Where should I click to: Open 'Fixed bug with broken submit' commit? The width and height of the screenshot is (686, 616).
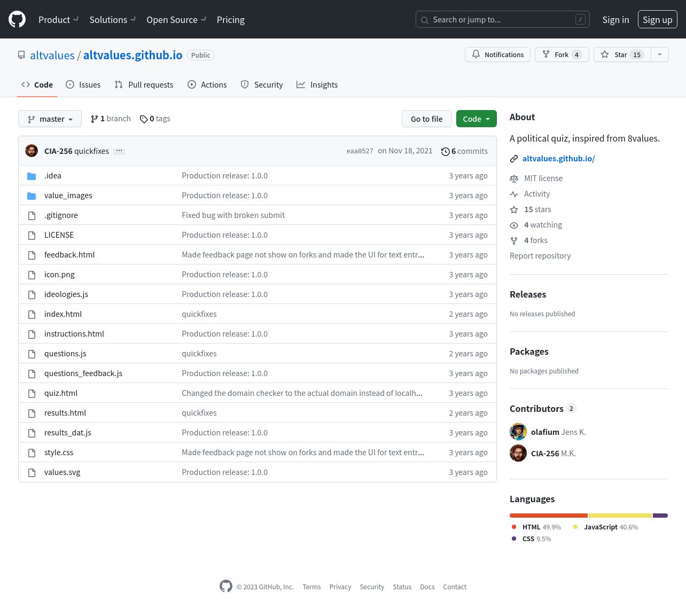pos(233,215)
